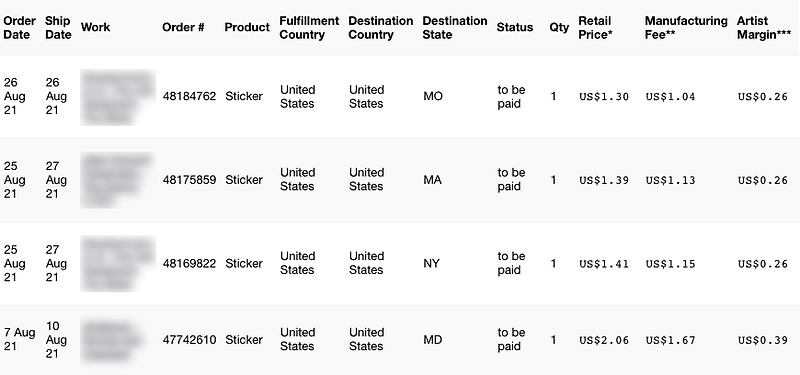Image resolution: width=800 pixels, height=375 pixels.
Task: Open order number 47742610
Action: (189, 340)
